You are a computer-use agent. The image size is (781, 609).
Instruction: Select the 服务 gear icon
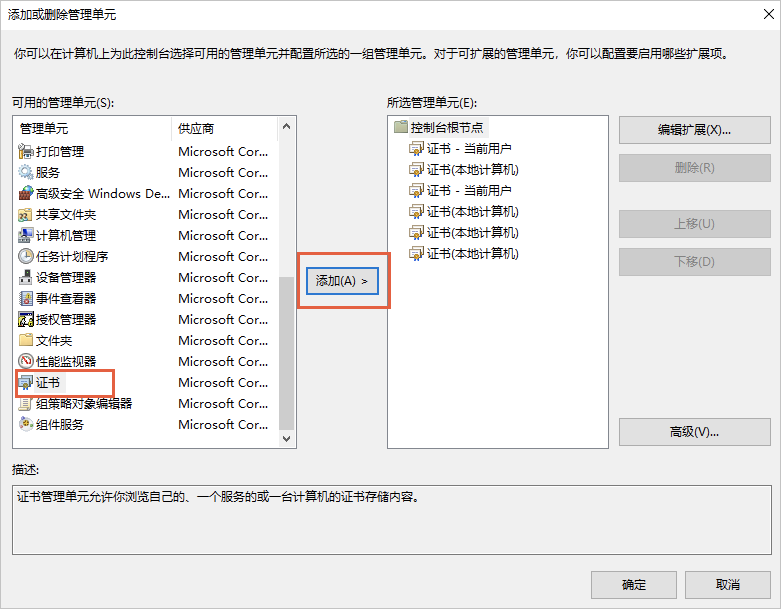coord(26,173)
